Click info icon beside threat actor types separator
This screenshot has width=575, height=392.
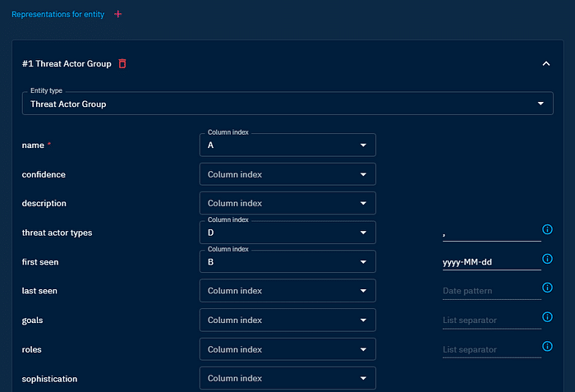(x=547, y=229)
